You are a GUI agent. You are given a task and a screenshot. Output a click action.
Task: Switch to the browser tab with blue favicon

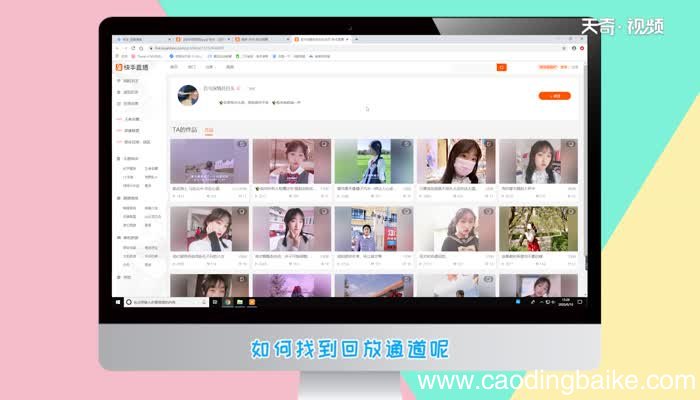click(142, 39)
